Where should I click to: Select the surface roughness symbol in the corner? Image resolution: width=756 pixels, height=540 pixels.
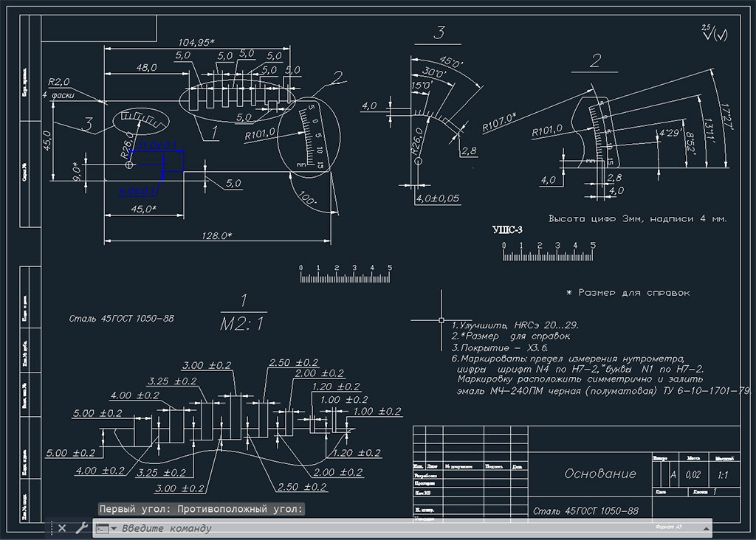tap(714, 32)
